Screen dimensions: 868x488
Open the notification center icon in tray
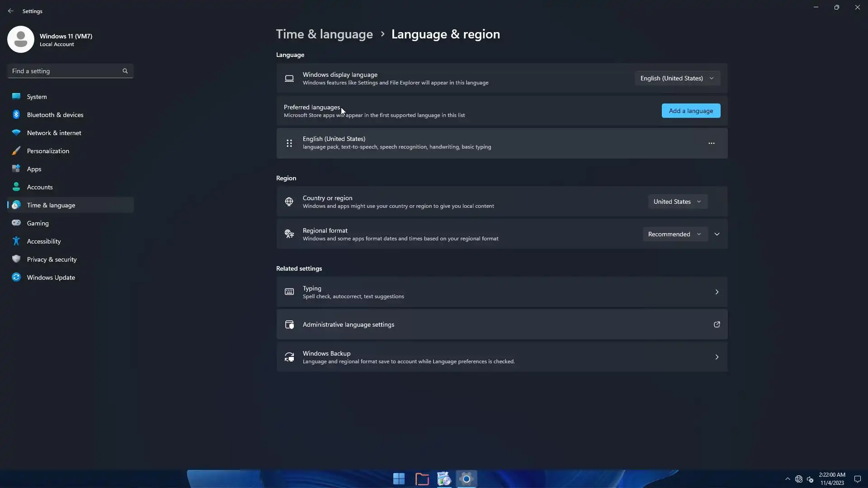[x=857, y=479]
